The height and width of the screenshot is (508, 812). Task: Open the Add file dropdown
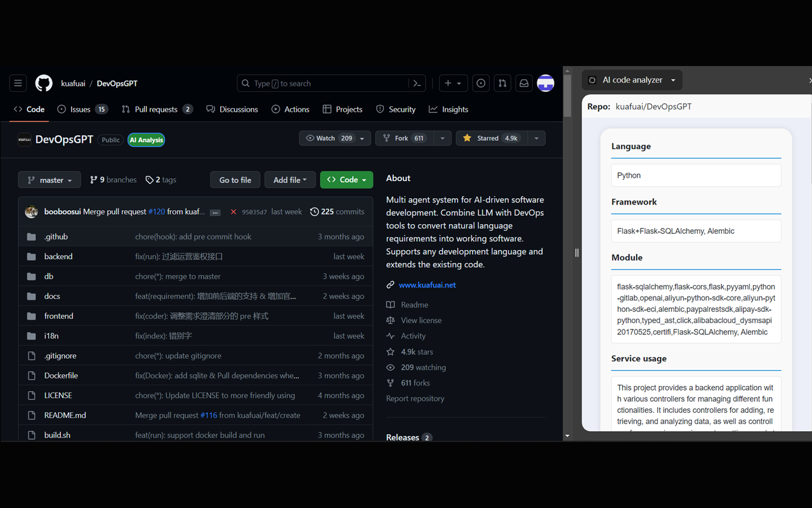[x=290, y=180]
